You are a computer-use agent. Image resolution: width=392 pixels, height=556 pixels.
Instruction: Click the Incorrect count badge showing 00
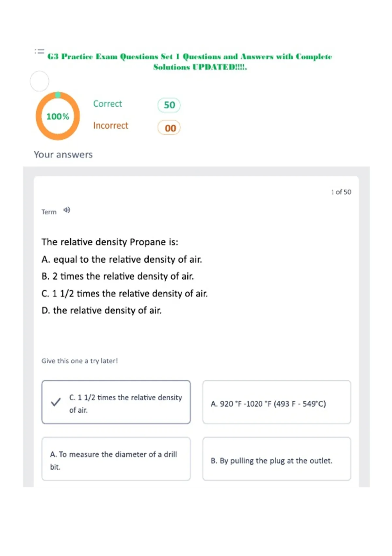pyautogui.click(x=169, y=128)
